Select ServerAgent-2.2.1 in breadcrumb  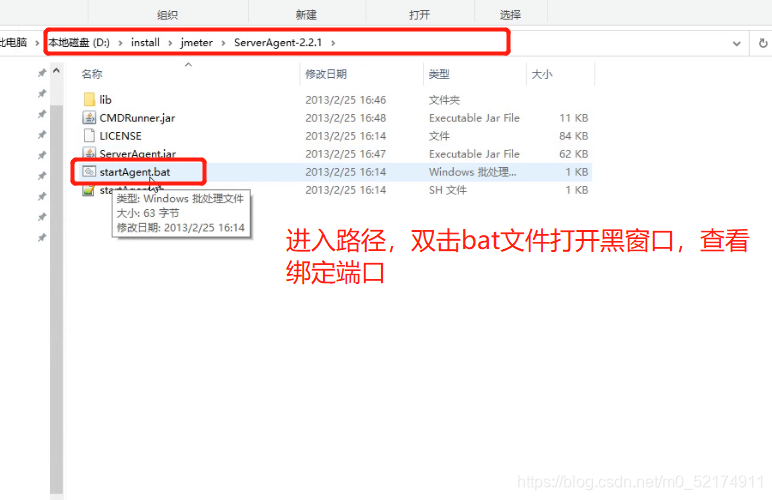[x=278, y=42]
